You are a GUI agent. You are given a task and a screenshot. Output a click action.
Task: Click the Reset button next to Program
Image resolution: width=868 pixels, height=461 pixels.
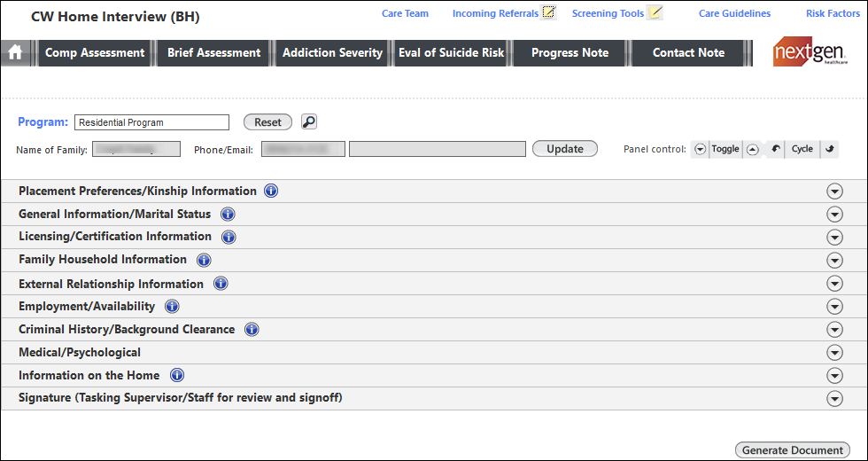267,122
